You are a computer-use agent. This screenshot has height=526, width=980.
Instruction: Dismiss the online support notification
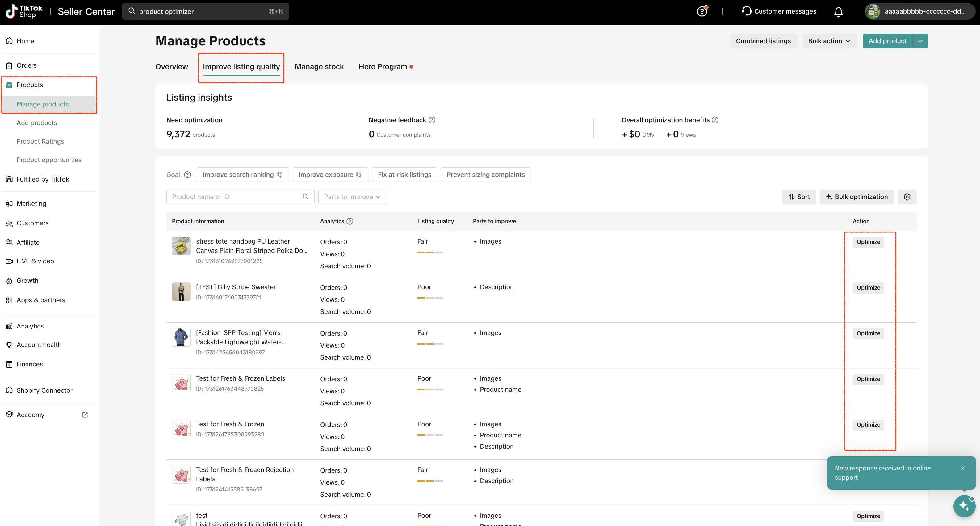point(962,468)
